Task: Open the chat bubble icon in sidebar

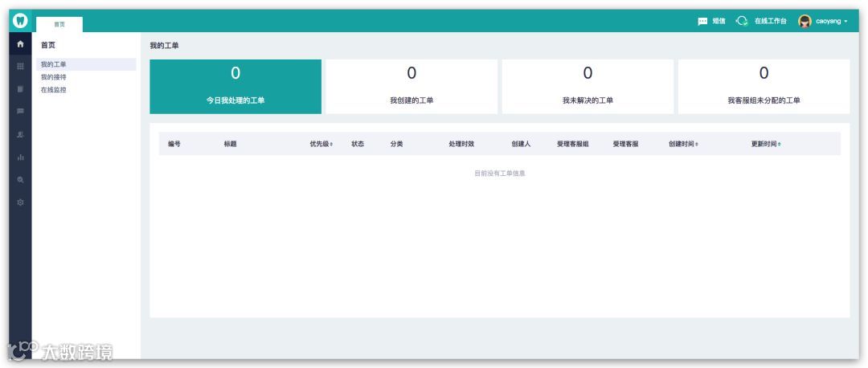Action: [20, 111]
